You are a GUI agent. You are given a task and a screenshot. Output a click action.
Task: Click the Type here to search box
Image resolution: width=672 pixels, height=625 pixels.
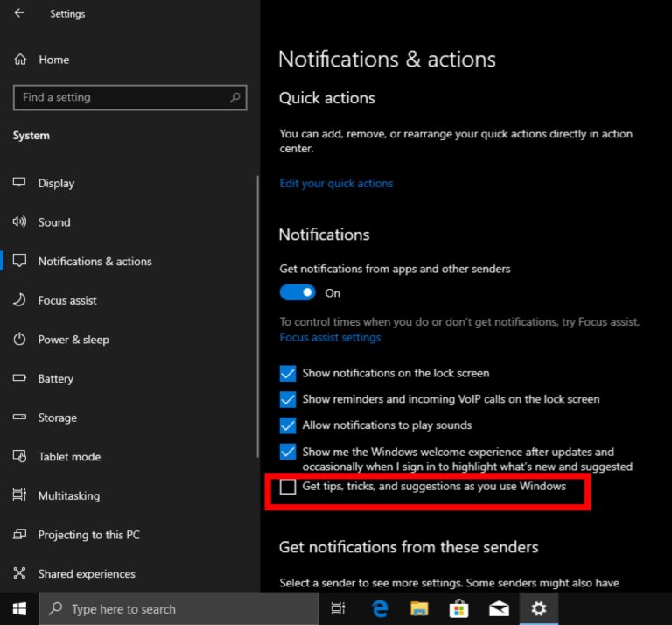[x=179, y=608]
